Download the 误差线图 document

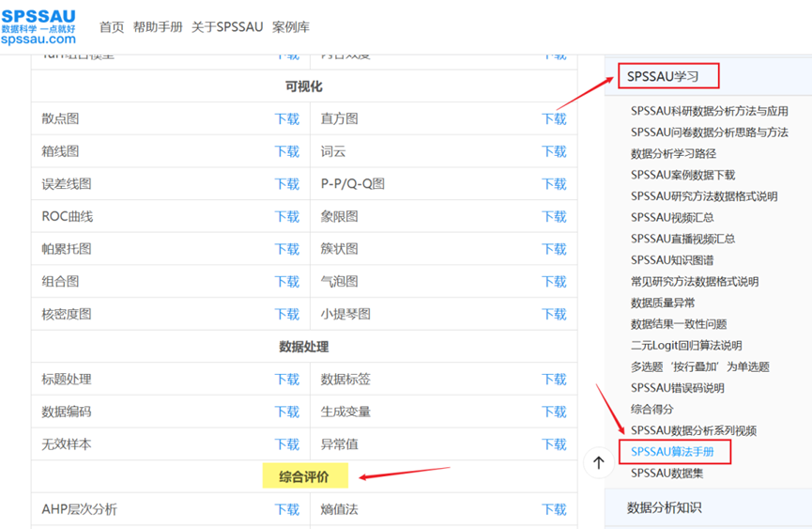click(x=287, y=184)
